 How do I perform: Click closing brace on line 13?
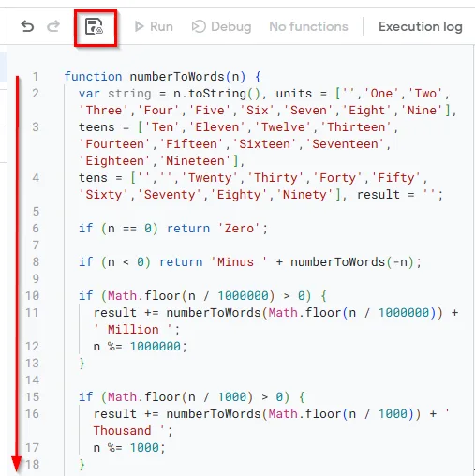pyautogui.click(x=82, y=364)
